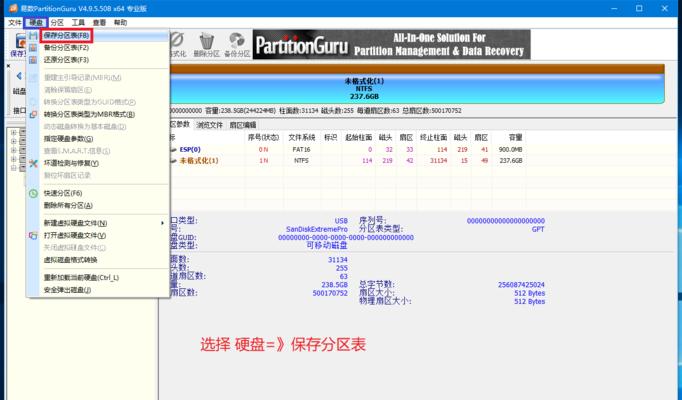Click the icon beside 转换分区表类型为MBR格式
Image resolution: width=682 pixels, height=400 pixels.
tap(33, 114)
